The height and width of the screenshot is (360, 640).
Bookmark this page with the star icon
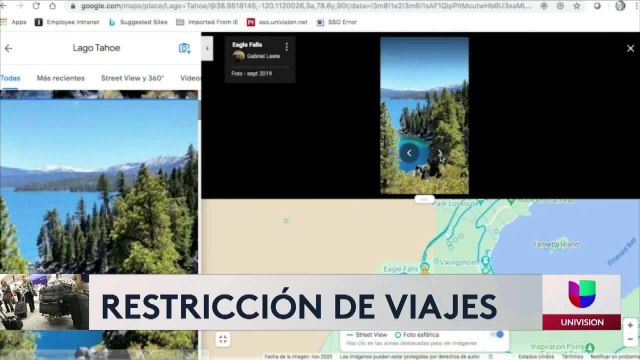click(x=576, y=6)
